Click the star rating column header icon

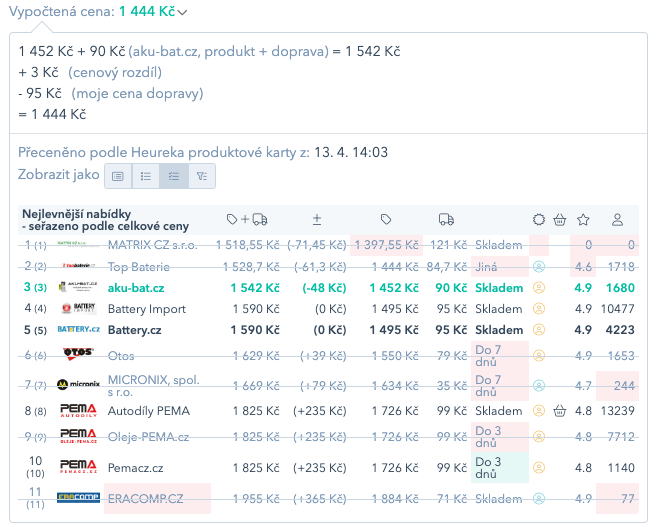pyautogui.click(x=583, y=220)
